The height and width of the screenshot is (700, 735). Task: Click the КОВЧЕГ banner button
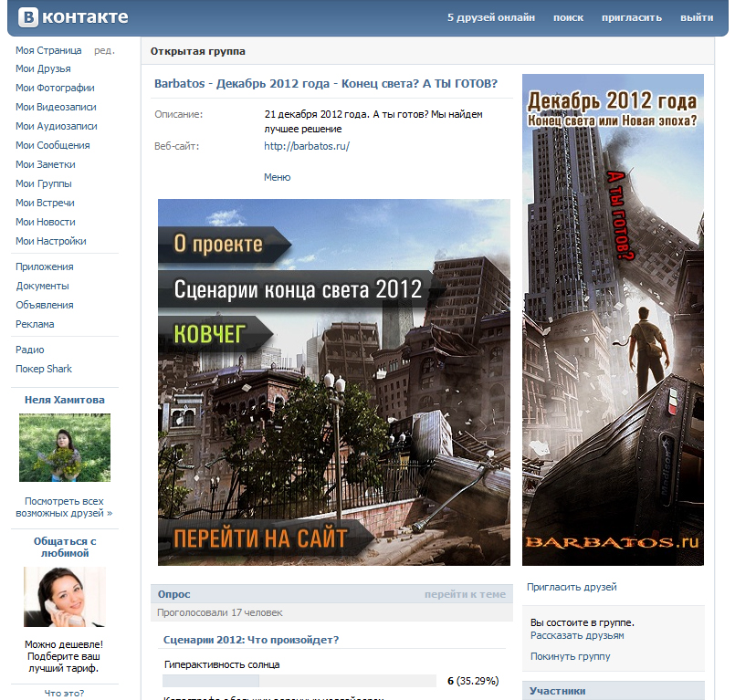click(215, 334)
